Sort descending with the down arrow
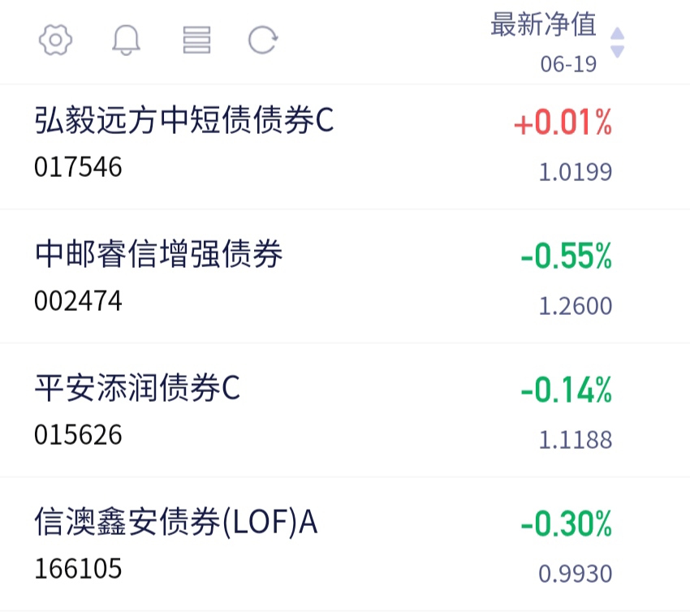690x616 pixels. 618,51
